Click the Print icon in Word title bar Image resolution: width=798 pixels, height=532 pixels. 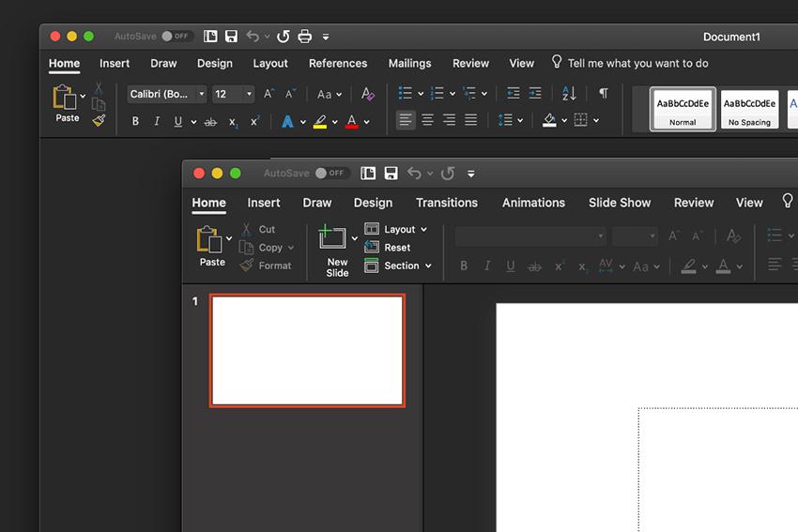tap(304, 37)
